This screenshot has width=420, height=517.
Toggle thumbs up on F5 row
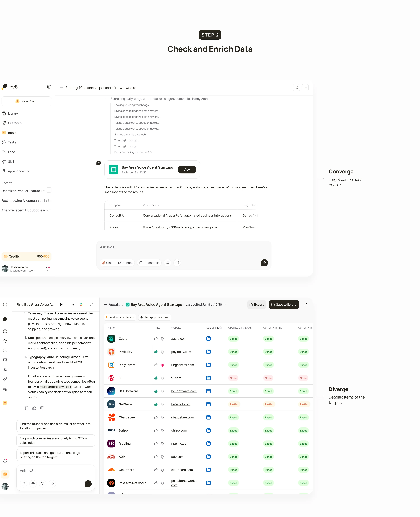(x=156, y=378)
